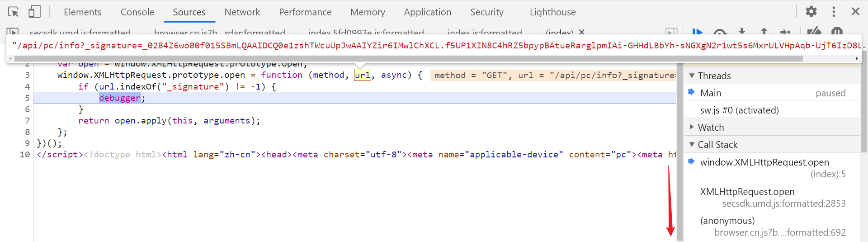Step out of current function

click(x=764, y=32)
